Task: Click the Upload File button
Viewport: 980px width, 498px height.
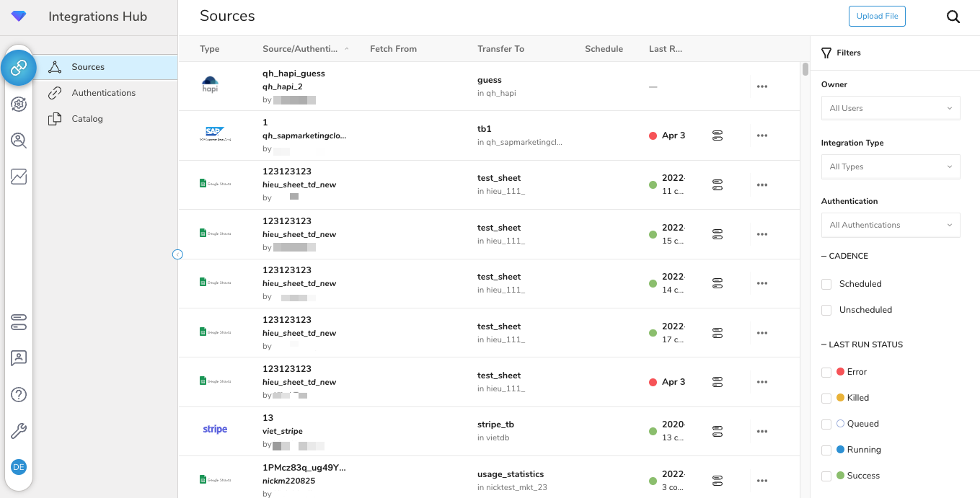Action: click(x=877, y=17)
